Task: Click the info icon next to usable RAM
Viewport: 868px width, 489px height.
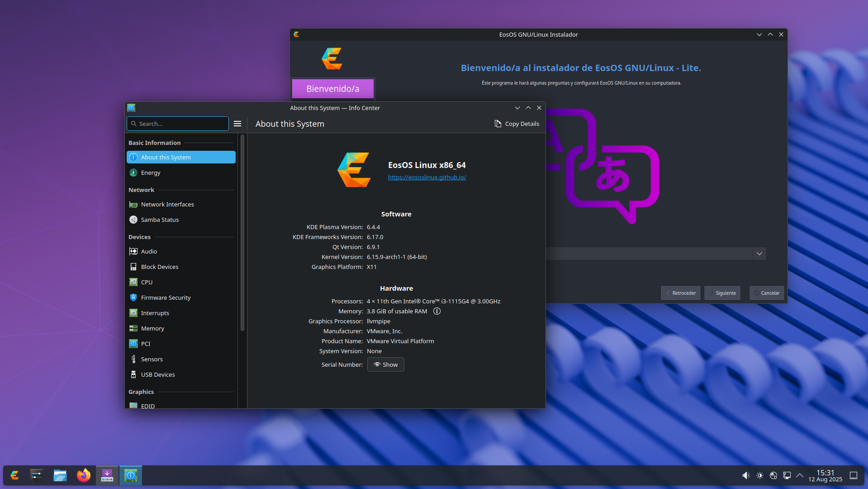Action: click(436, 311)
